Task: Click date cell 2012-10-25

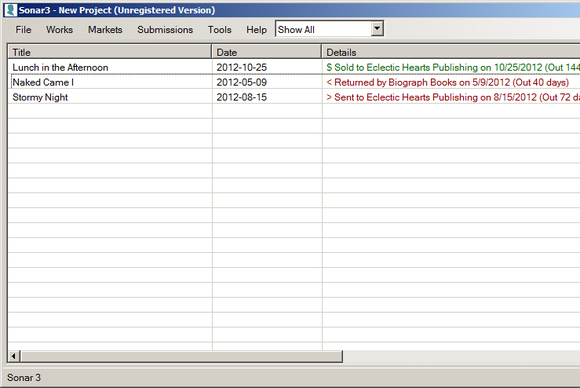Action: point(242,67)
